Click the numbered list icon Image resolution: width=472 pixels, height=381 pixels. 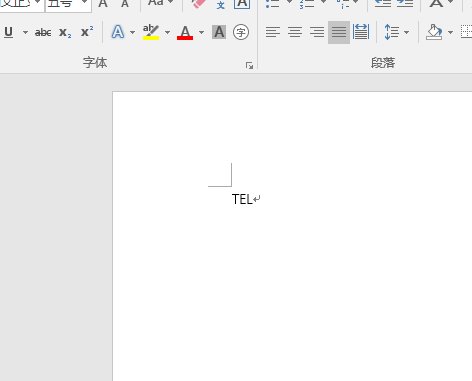coord(307,3)
